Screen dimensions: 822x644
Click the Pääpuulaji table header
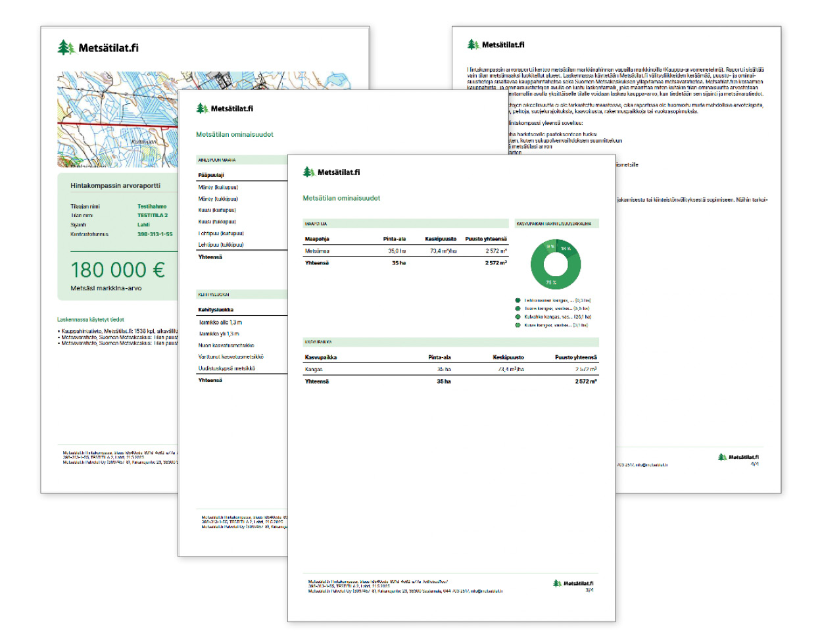[211, 175]
